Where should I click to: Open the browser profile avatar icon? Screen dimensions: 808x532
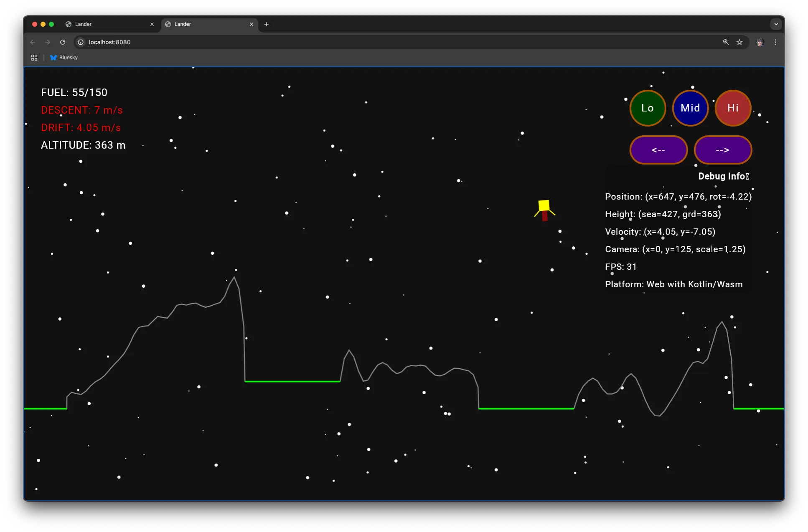[760, 42]
